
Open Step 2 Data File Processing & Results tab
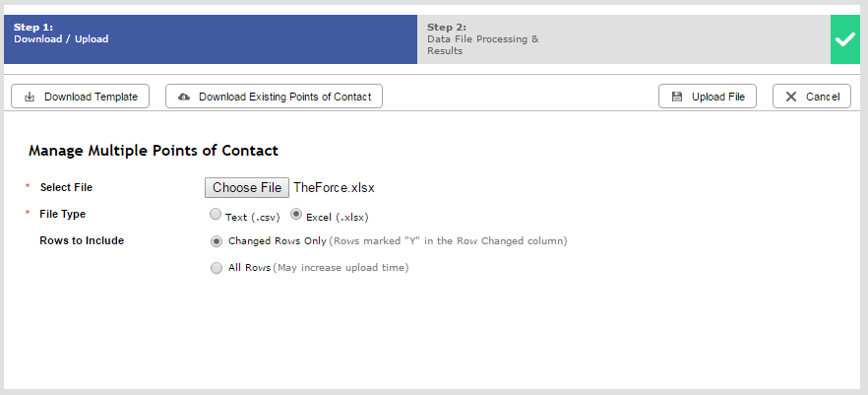[x=624, y=39]
